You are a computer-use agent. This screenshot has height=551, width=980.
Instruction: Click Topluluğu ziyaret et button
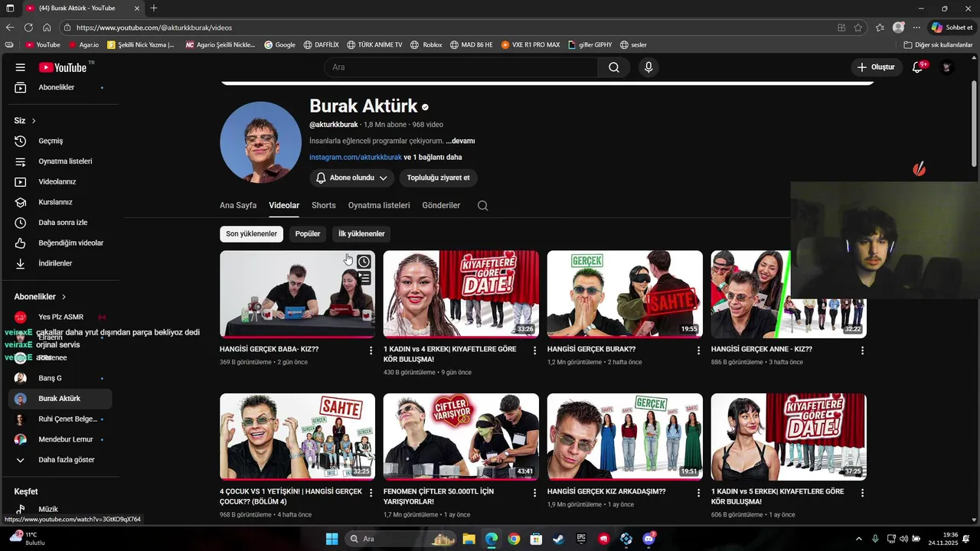439,178
